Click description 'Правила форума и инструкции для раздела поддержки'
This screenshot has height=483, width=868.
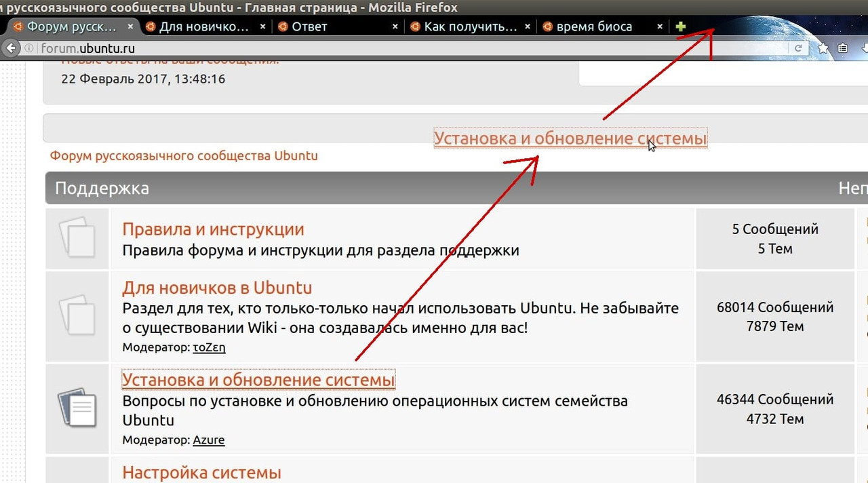point(321,250)
